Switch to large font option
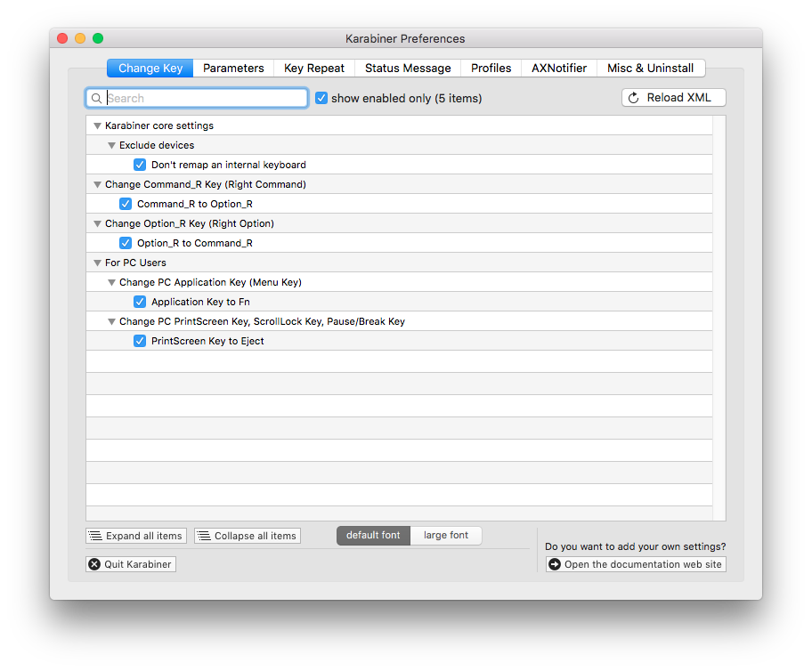The image size is (812, 671). click(446, 536)
